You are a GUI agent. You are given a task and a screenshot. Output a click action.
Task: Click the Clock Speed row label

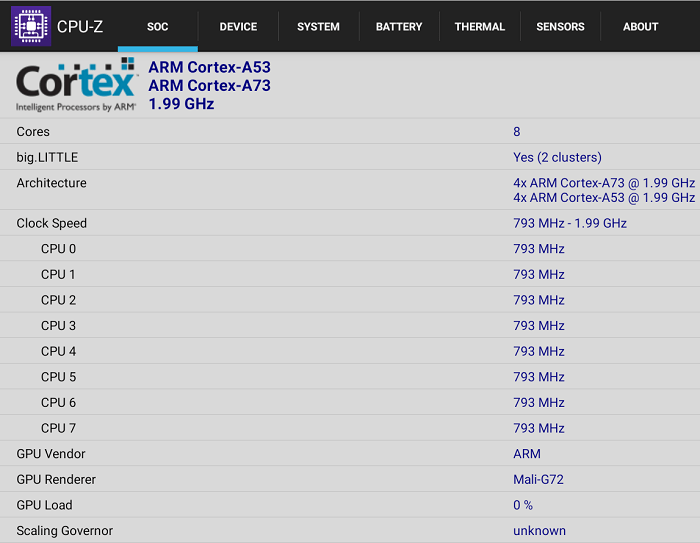[52, 223]
